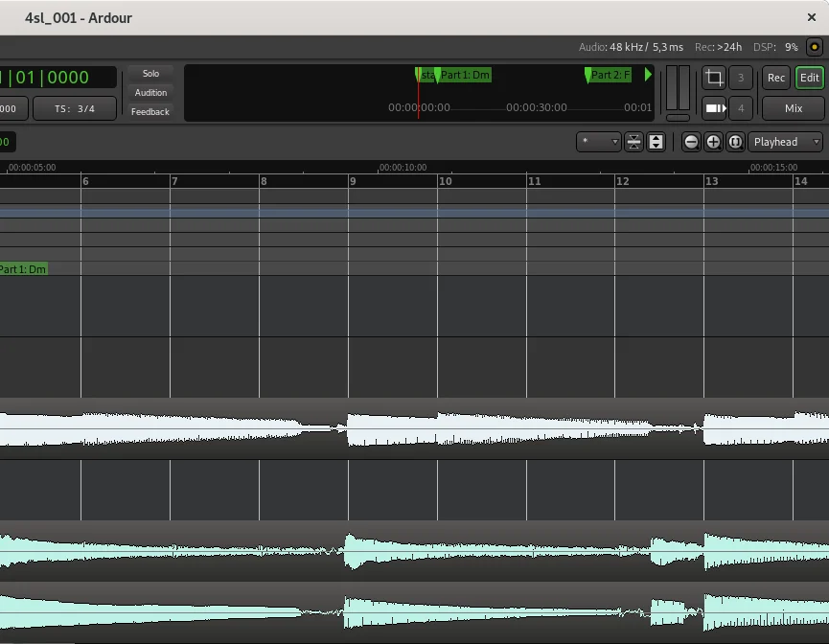Screen dimensions: 829x644
Task: Click the DSP 9% load indicator
Action: click(775, 47)
